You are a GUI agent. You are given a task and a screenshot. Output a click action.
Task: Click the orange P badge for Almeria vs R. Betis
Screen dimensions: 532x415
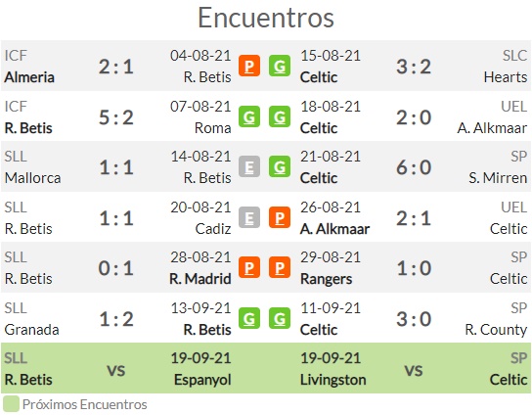(249, 66)
